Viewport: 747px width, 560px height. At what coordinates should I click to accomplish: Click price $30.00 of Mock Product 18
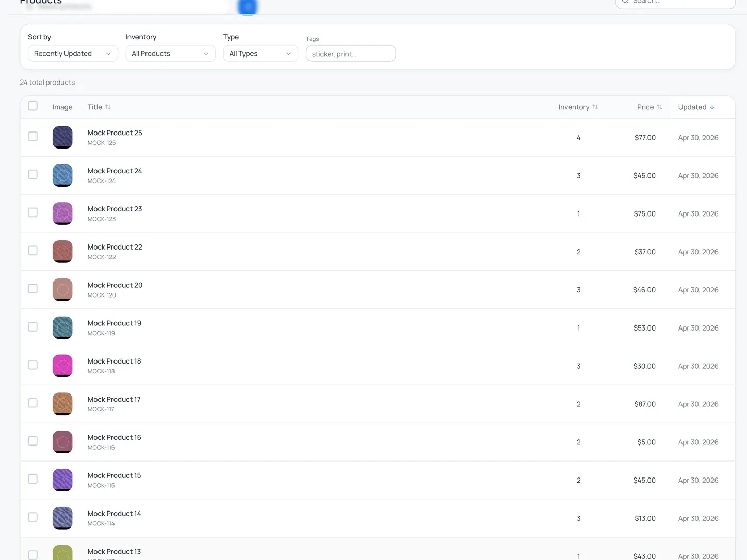(x=644, y=366)
